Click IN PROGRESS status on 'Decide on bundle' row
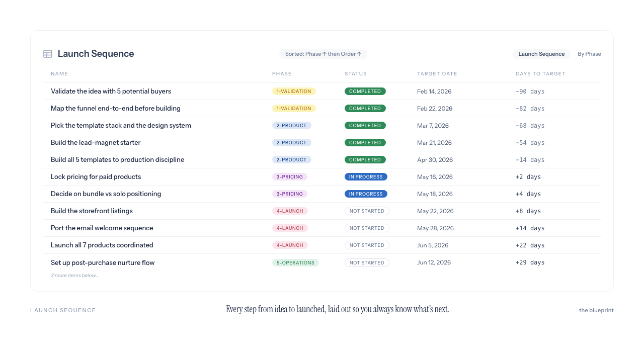Screen dimensions: 644x362 pyautogui.click(x=366, y=194)
